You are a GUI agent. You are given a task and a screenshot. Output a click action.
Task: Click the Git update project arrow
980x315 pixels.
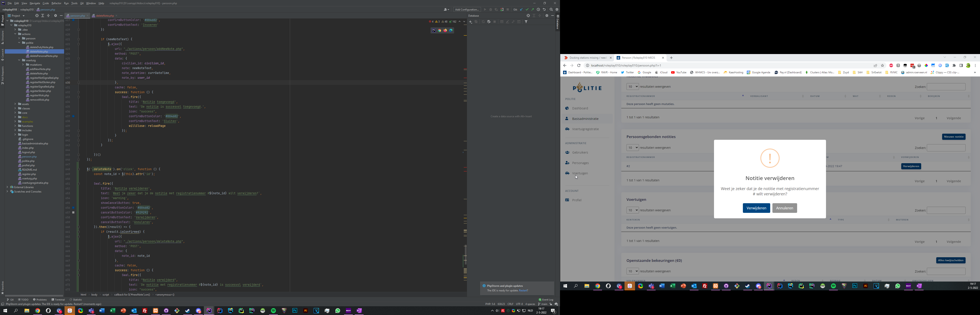point(521,9)
